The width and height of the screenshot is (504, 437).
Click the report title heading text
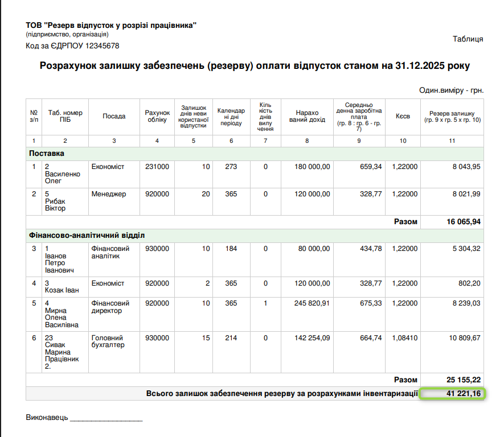click(x=255, y=65)
